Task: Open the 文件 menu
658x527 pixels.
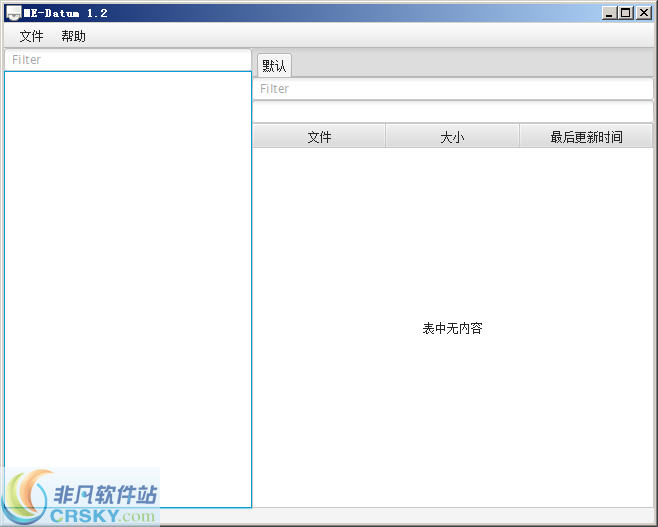Action: coord(31,36)
